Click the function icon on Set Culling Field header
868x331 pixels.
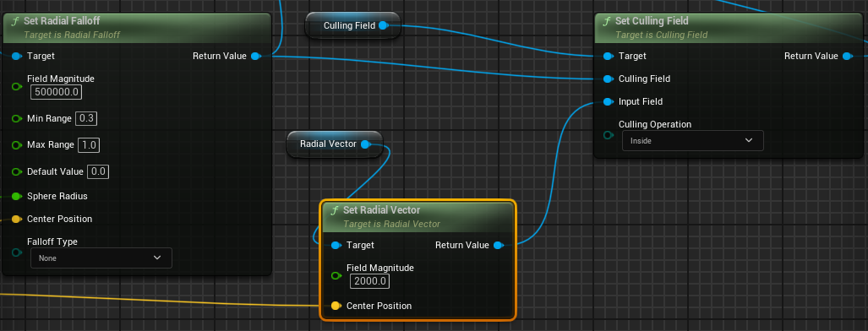pos(607,21)
